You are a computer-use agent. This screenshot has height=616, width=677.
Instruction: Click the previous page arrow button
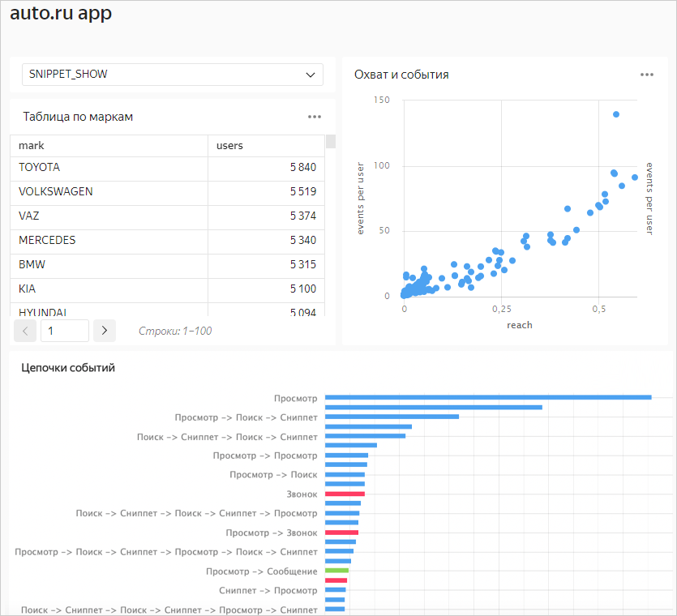pyautogui.click(x=25, y=331)
